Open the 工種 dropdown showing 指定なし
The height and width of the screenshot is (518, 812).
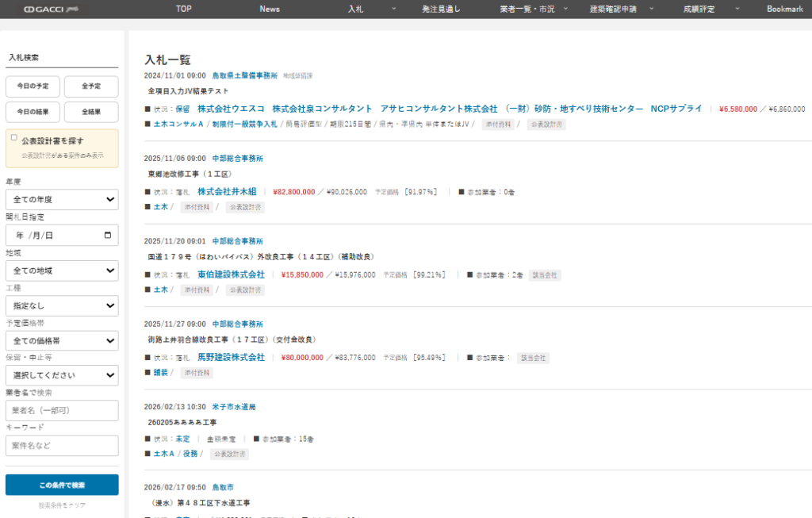62,305
